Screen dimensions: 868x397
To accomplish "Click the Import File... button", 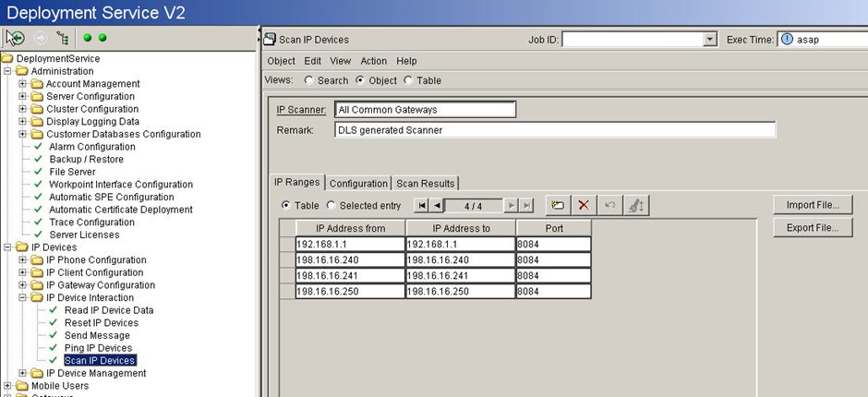I will pos(813,205).
